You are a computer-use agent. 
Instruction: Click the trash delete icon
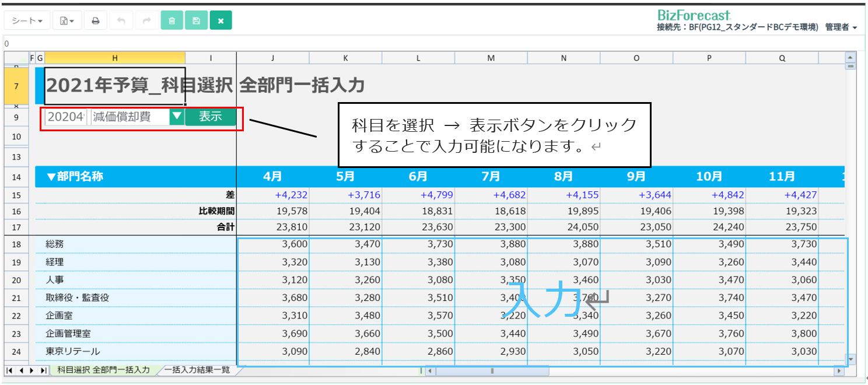(x=171, y=21)
